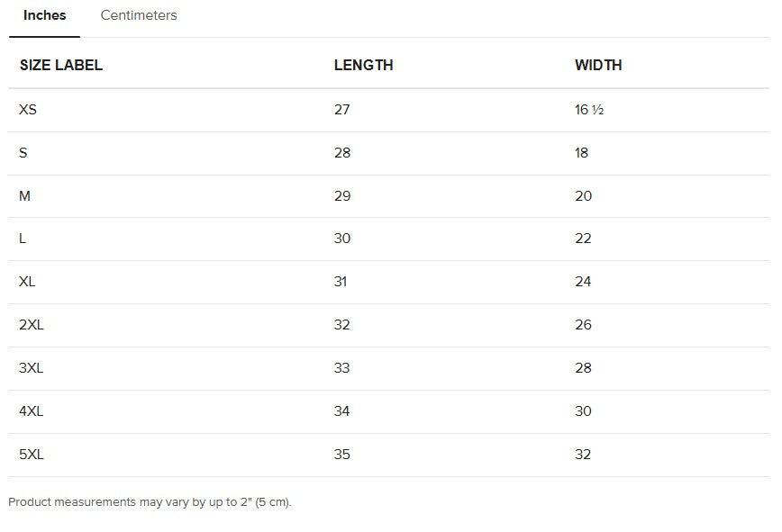Screen dimensions: 782x532
Task: Click the WIDTH column header
Action: (598, 65)
